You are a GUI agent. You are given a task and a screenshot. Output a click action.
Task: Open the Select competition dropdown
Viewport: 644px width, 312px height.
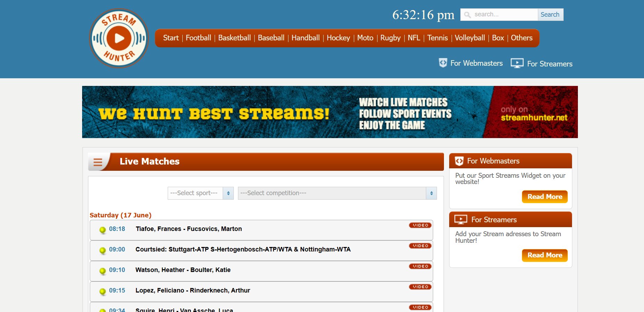point(337,193)
